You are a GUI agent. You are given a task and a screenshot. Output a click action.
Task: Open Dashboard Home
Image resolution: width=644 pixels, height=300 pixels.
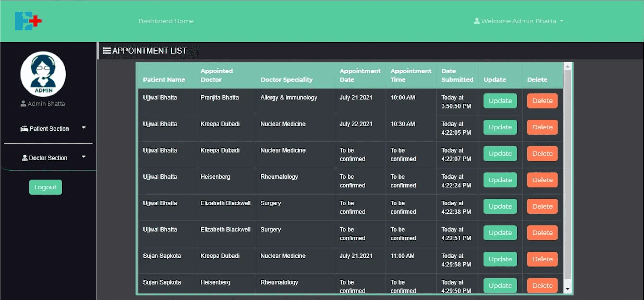pyautogui.click(x=166, y=21)
